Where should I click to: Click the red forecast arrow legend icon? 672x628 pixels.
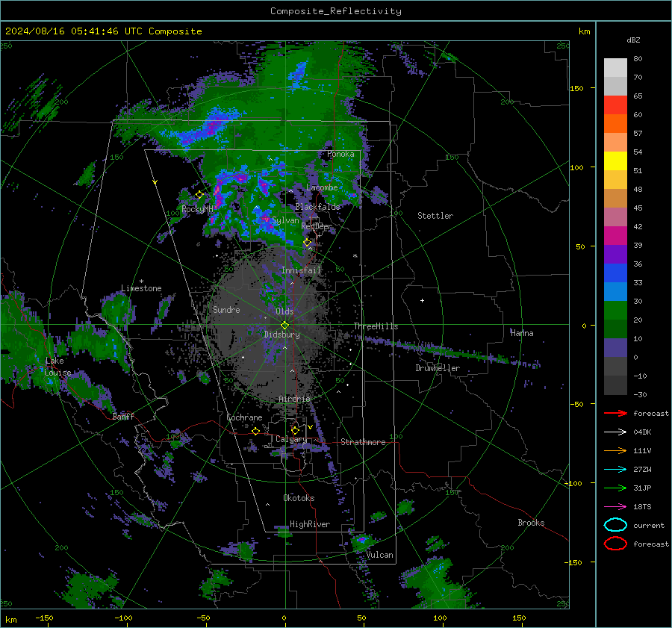click(615, 413)
